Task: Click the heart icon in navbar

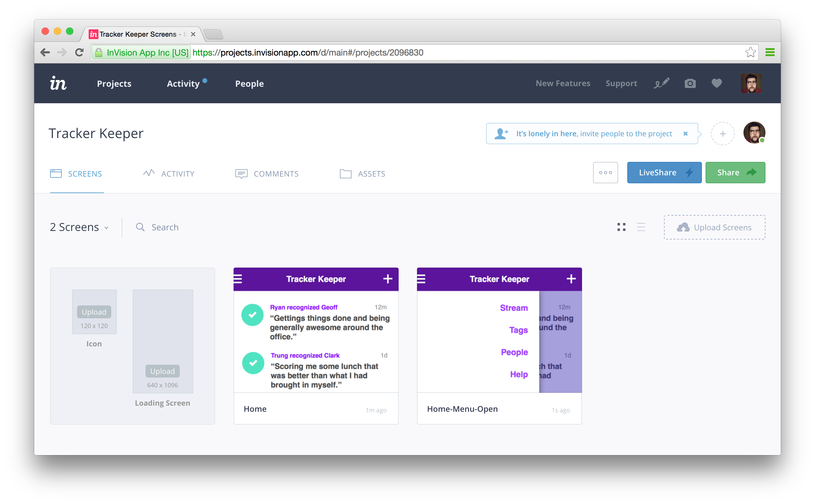Action: coord(716,83)
